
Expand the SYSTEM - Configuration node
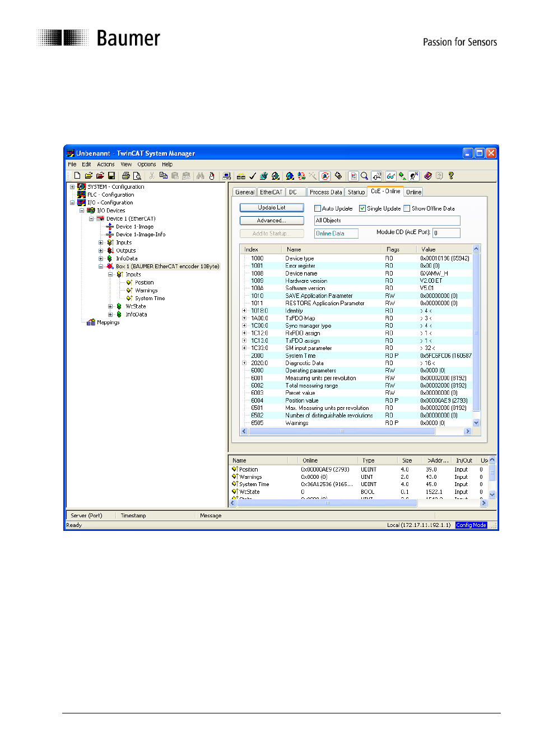click(72, 187)
